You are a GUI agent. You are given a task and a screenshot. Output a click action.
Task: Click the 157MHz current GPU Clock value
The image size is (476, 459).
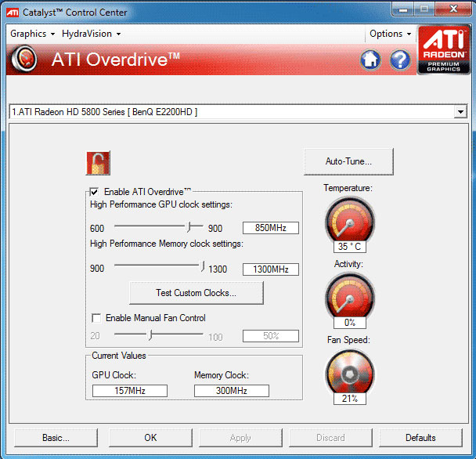tap(130, 390)
